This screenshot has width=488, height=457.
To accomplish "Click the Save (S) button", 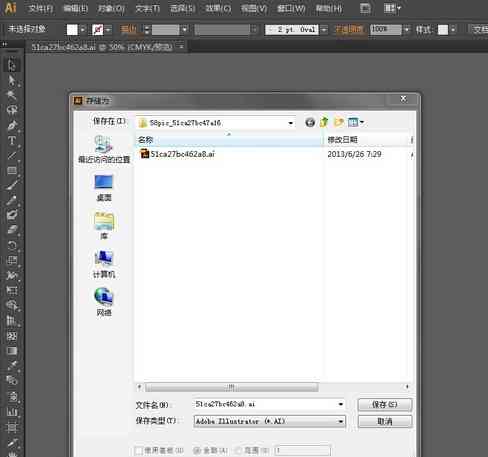I will click(385, 405).
